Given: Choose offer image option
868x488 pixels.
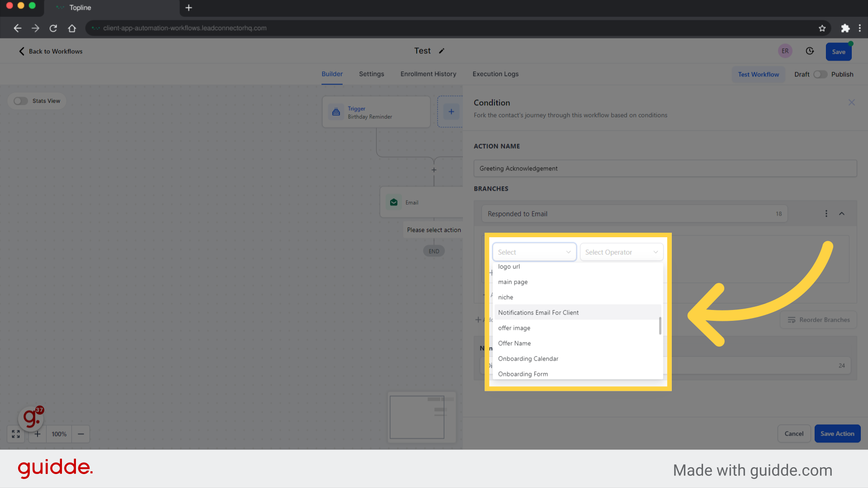Looking at the screenshot, I should pos(577,328).
